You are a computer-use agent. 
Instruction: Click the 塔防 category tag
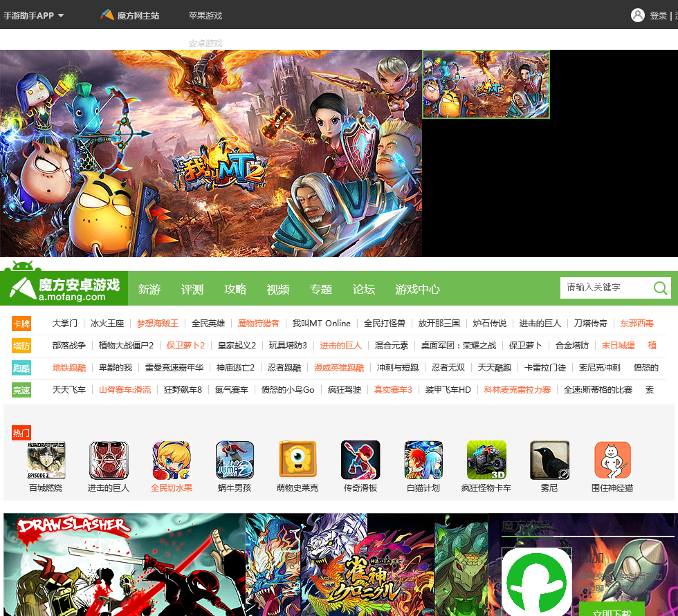[21, 346]
